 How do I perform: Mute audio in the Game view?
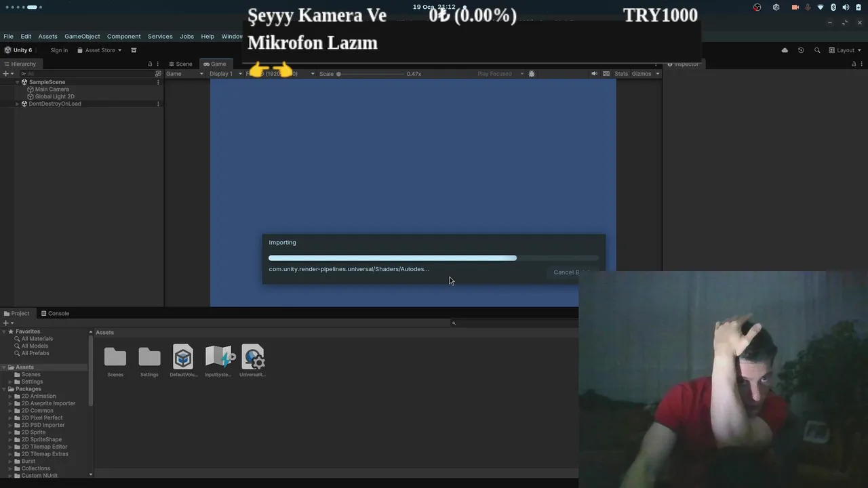pyautogui.click(x=594, y=74)
